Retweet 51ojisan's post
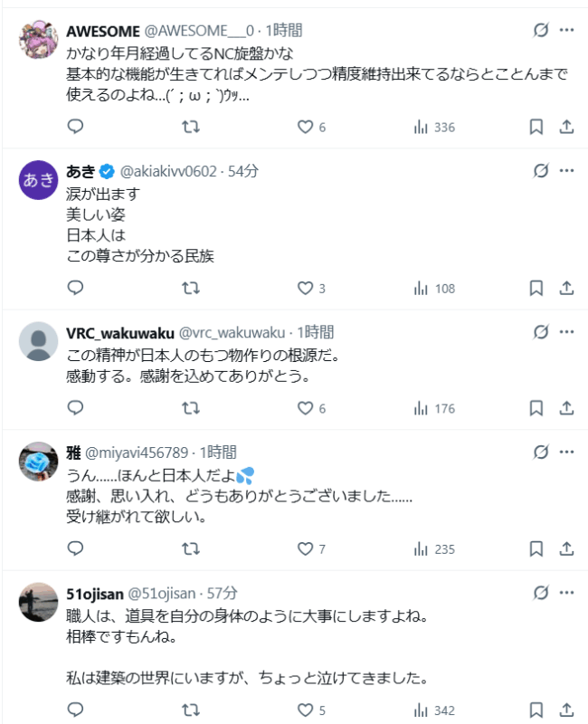The height and width of the screenshot is (724, 588). tap(191, 710)
